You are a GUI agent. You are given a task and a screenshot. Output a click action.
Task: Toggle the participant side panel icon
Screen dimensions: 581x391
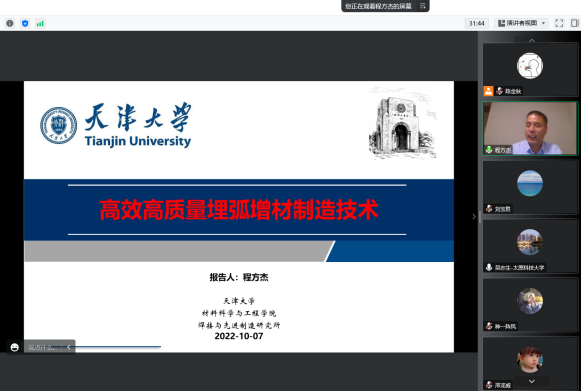(574, 23)
